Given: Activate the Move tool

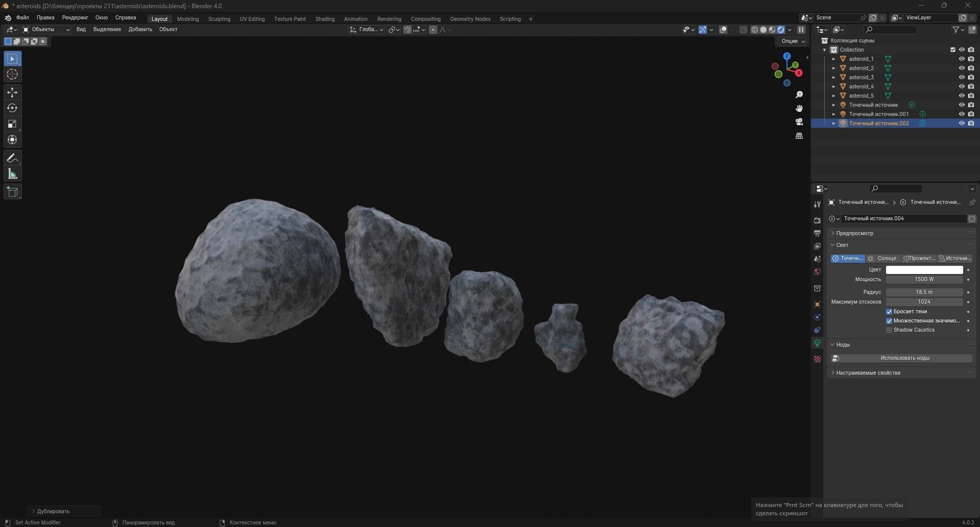Looking at the screenshot, I should coord(12,93).
